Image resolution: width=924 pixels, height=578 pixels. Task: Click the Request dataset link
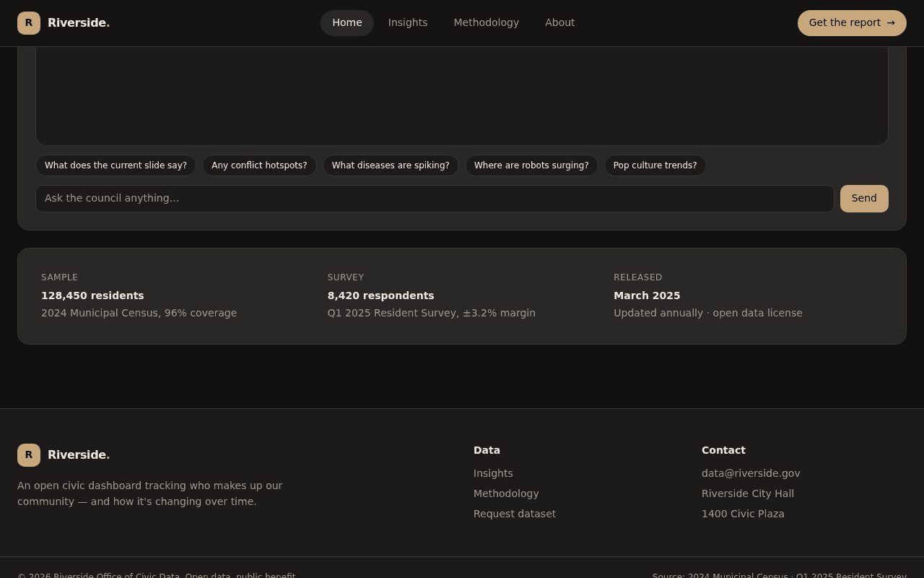515,514
